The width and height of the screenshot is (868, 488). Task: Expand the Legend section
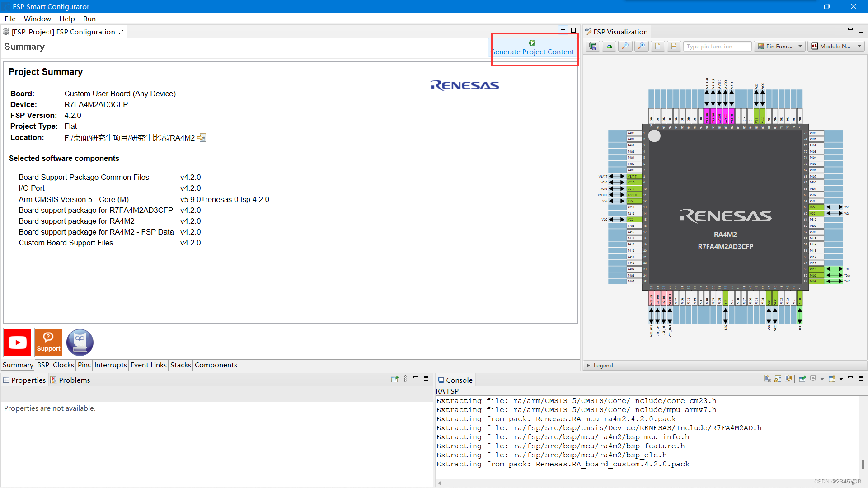pos(588,365)
